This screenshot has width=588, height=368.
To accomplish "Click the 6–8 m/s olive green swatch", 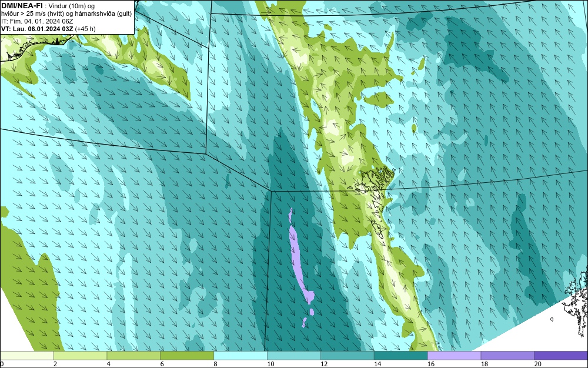I will (x=187, y=356).
